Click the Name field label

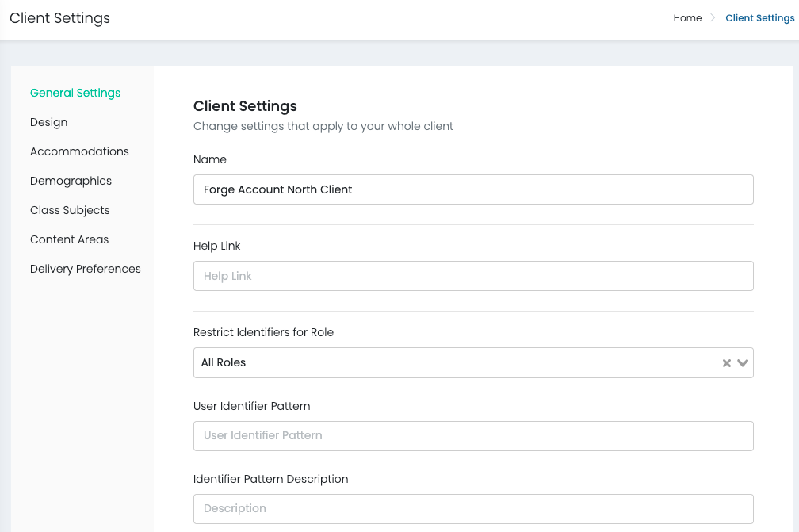click(x=210, y=159)
